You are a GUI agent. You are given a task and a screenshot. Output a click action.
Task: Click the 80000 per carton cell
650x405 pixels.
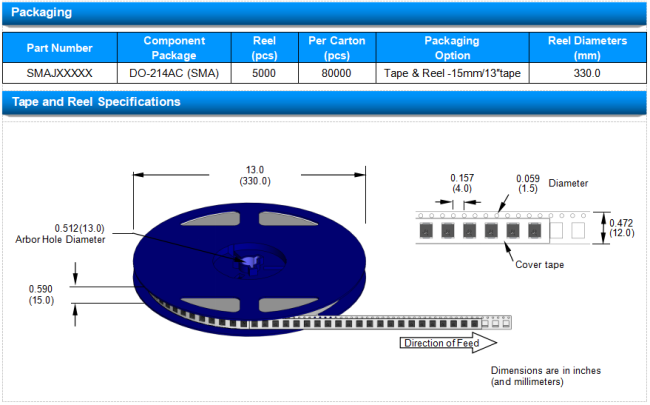click(336, 74)
